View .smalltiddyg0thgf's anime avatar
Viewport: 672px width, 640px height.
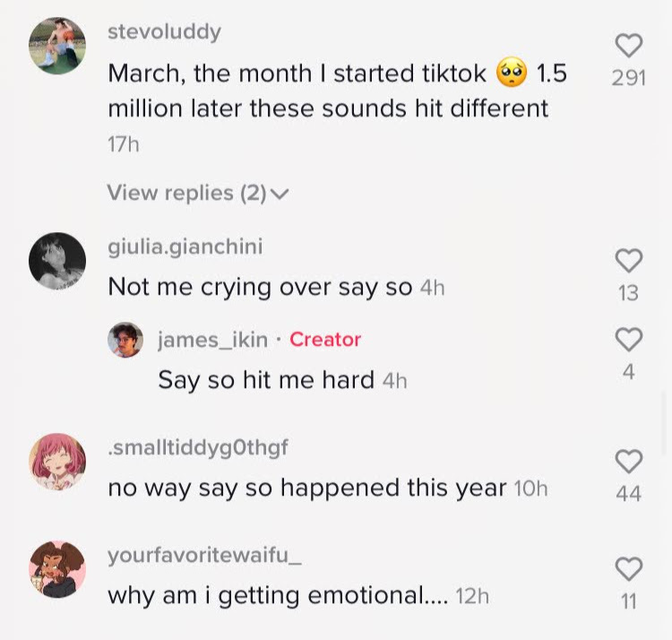57,462
